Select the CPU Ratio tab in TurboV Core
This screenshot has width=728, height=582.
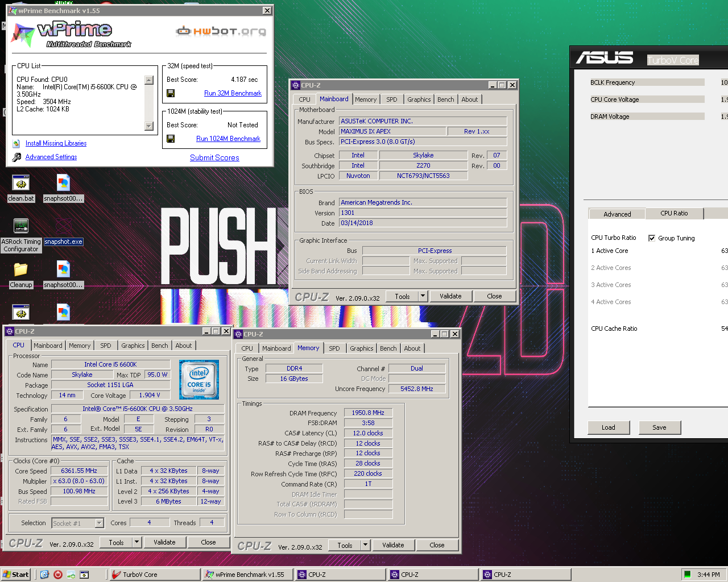674,213
